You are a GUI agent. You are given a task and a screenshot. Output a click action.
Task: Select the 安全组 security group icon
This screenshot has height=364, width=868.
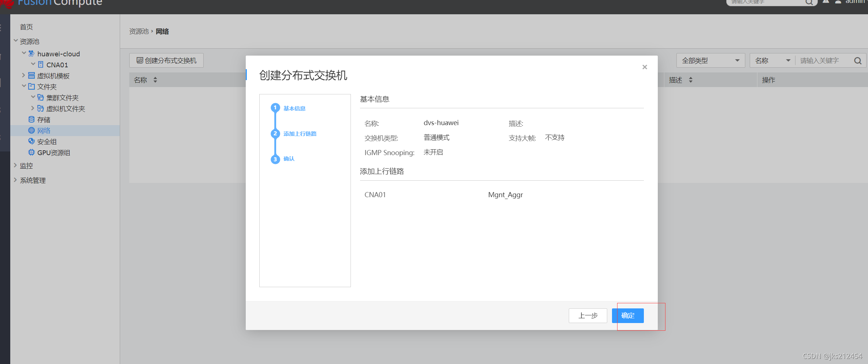tap(31, 141)
